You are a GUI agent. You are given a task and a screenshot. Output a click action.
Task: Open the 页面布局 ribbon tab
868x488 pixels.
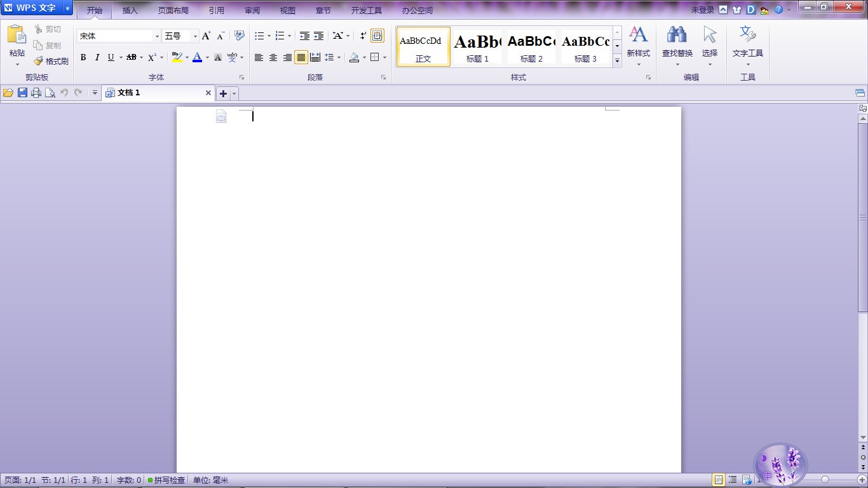[173, 11]
